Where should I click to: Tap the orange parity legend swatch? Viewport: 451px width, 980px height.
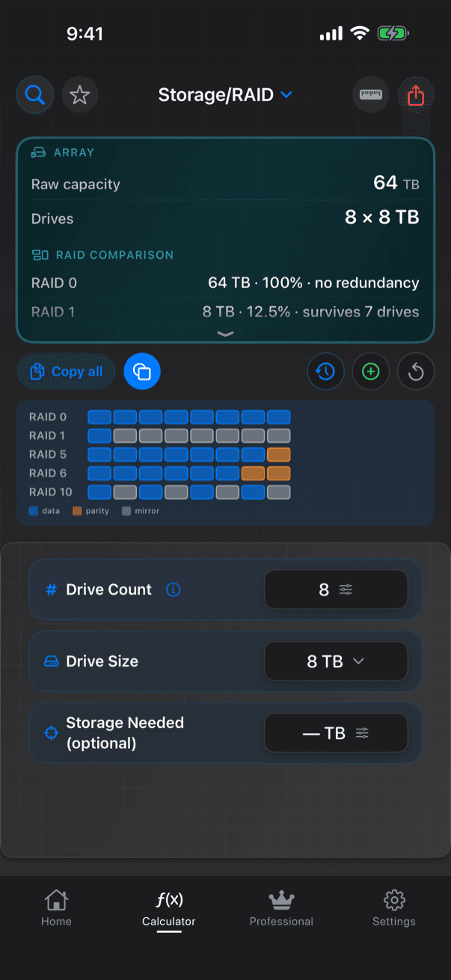[77, 511]
